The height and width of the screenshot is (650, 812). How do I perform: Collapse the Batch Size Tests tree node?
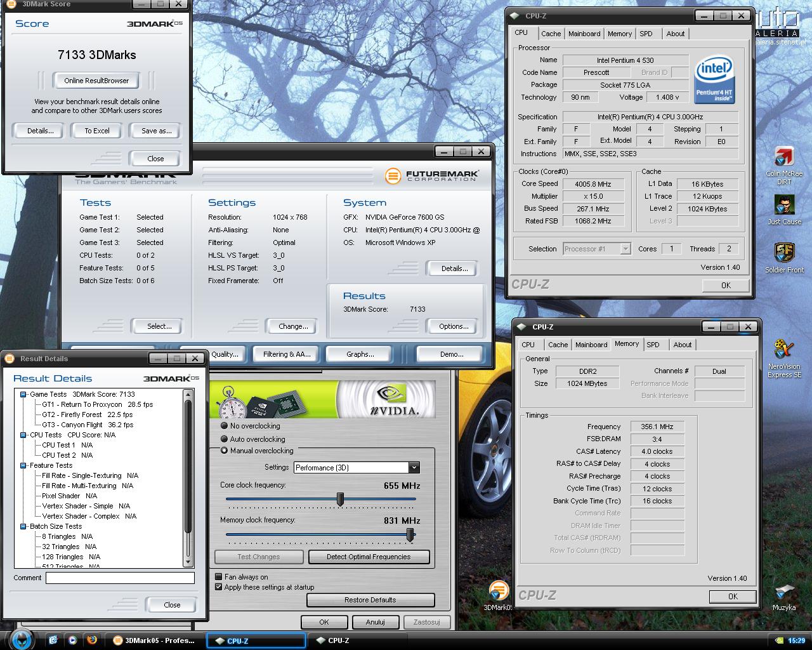[x=23, y=526]
